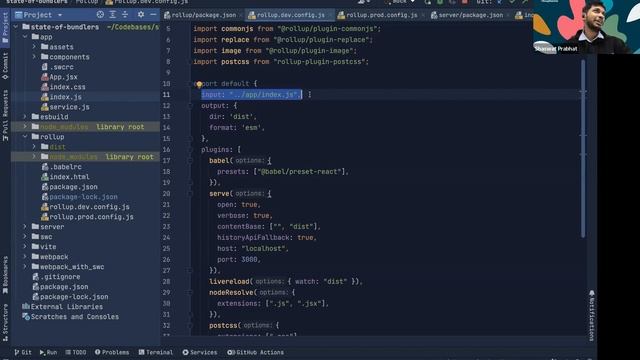Expand the vite folder
The width and height of the screenshot is (640, 360).
(x=25, y=247)
